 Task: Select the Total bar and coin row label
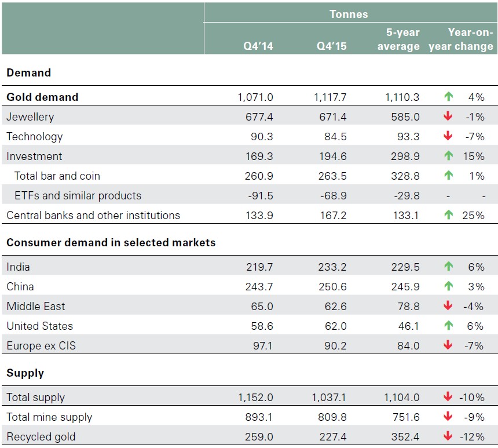(x=57, y=176)
